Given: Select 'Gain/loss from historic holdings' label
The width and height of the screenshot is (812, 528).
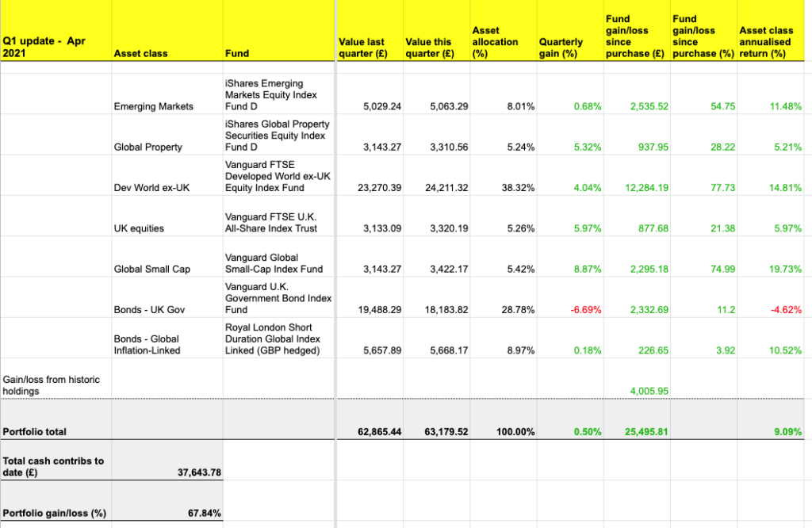Looking at the screenshot, I should (56, 378).
